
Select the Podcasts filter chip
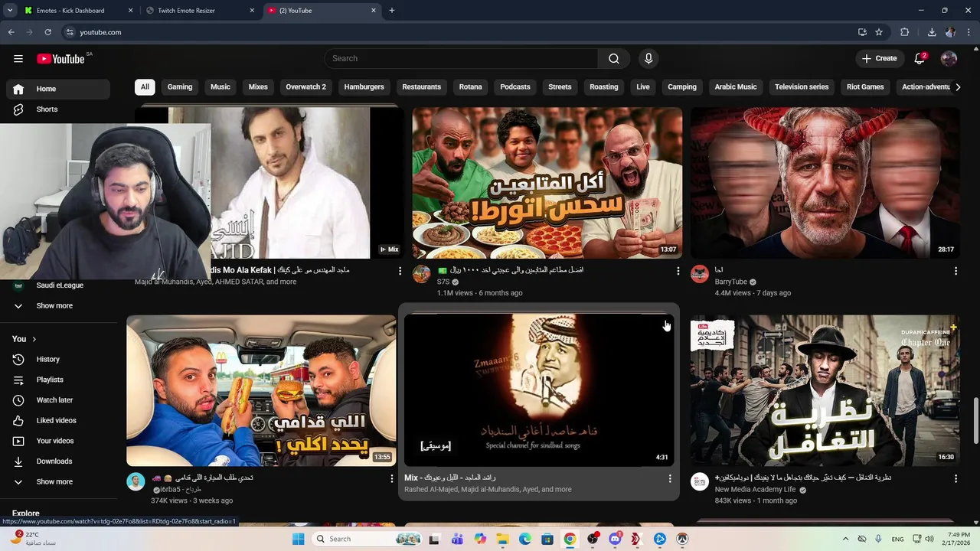point(515,86)
